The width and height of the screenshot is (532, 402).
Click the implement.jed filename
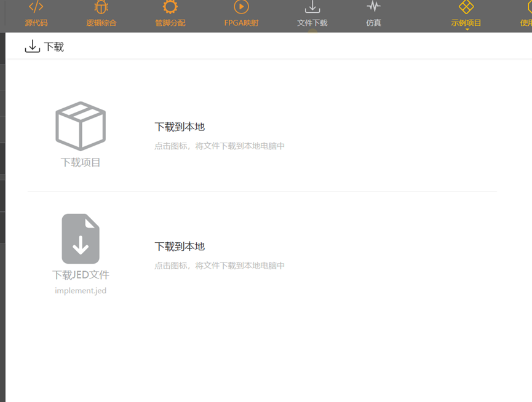click(81, 291)
